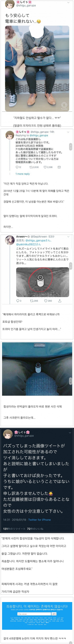Viewport: 74px width, 644px height.
Task: Click Arwen's profile avatar
Action: coord(10,240)
